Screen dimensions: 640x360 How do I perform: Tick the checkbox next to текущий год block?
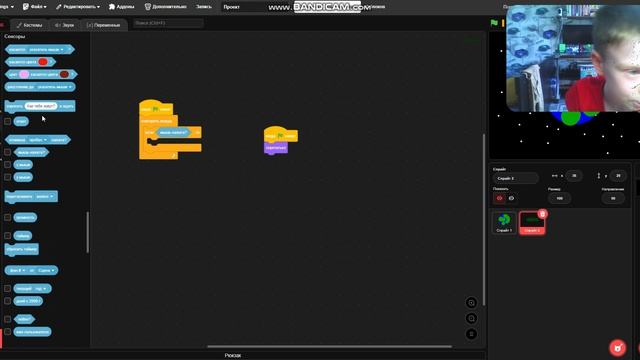pos(7,289)
